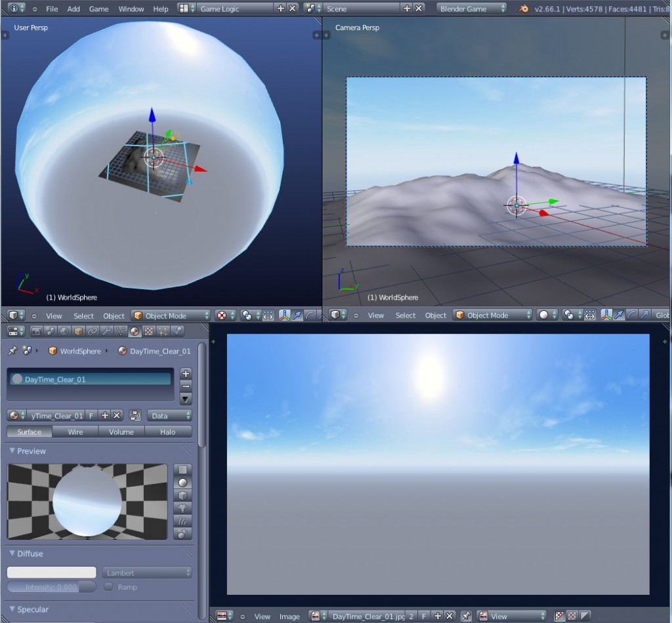Toggle the F fake user for material
Viewport: 672px width, 623px height.
click(91, 416)
